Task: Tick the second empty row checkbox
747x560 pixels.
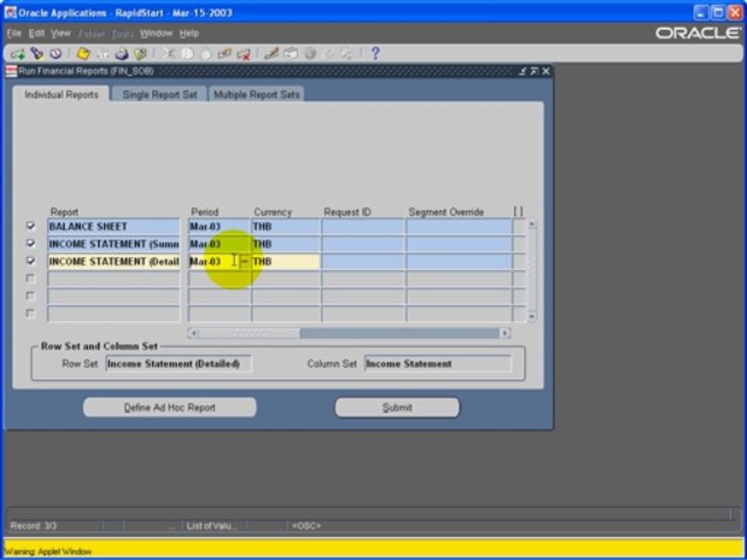Action: click(x=30, y=296)
